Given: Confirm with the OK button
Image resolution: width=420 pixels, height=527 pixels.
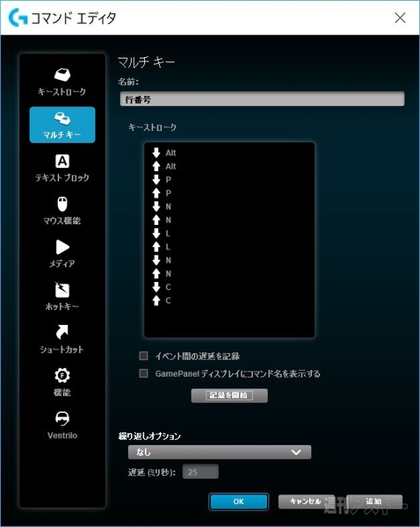Looking at the screenshot, I should click(238, 502).
